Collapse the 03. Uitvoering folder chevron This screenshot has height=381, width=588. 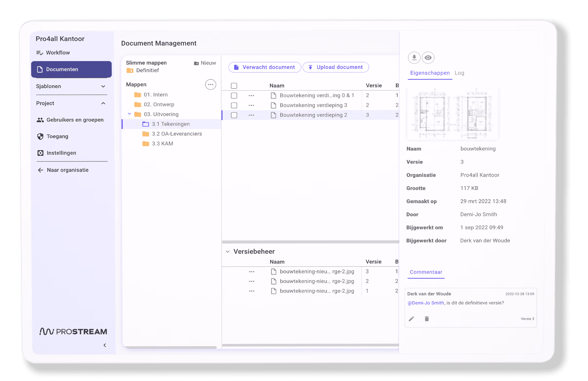pyautogui.click(x=129, y=114)
